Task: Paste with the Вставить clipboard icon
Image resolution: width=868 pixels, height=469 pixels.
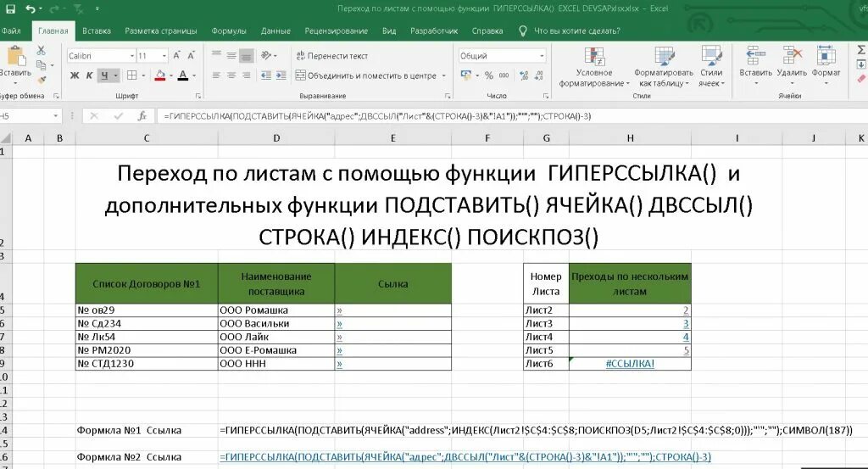Action: point(15,57)
